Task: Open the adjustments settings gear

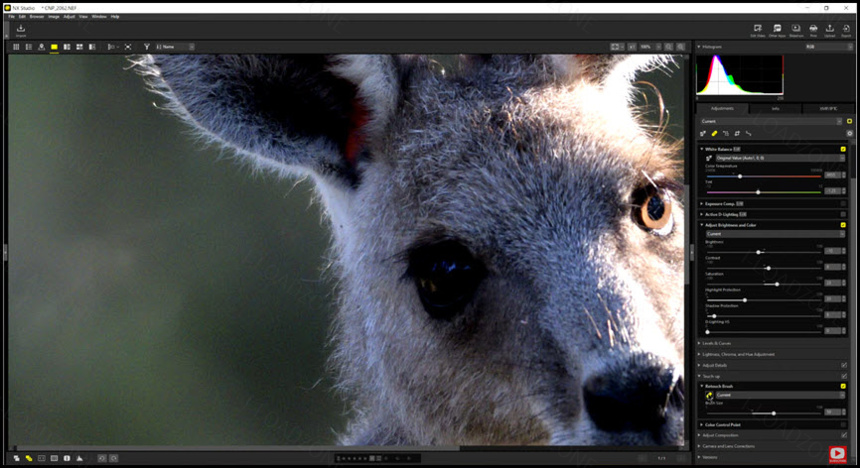Action: pos(850,133)
